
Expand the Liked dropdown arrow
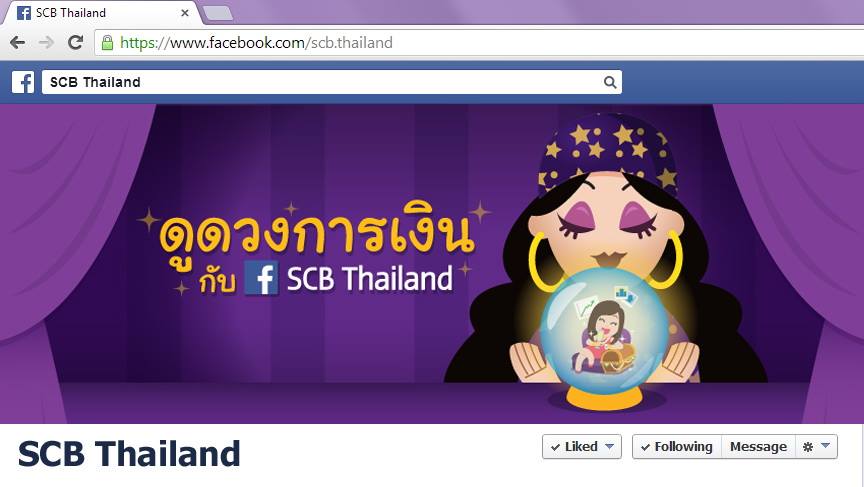tap(609, 446)
